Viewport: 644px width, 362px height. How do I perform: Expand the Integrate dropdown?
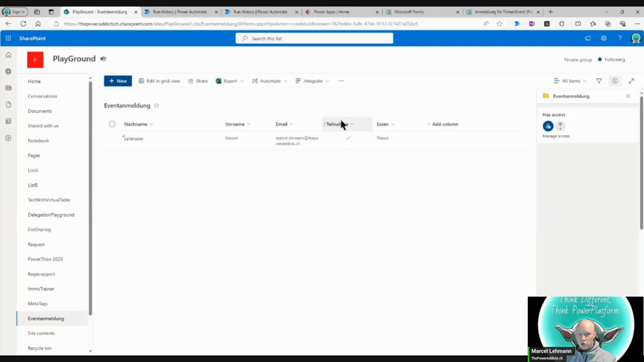click(x=312, y=81)
